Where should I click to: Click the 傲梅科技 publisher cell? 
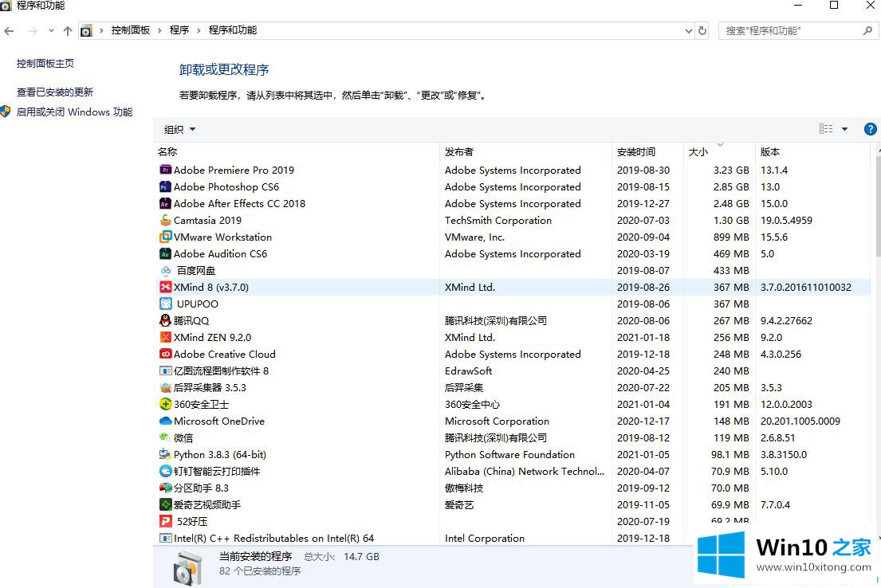click(464, 488)
